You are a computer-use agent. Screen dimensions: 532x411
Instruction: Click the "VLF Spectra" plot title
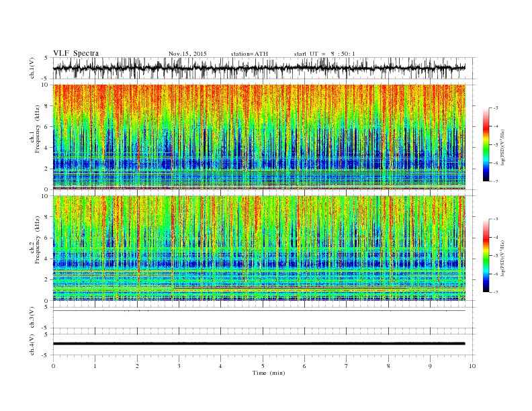pyautogui.click(x=76, y=53)
